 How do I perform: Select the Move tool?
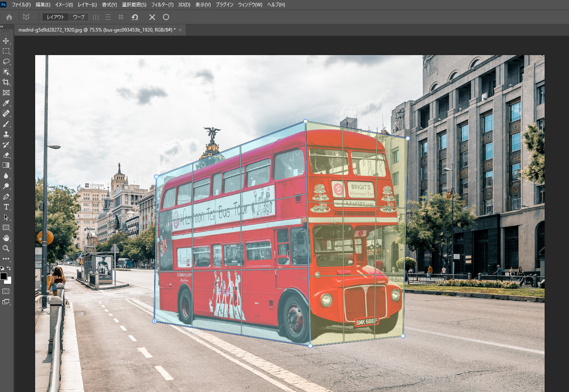[x=6, y=41]
